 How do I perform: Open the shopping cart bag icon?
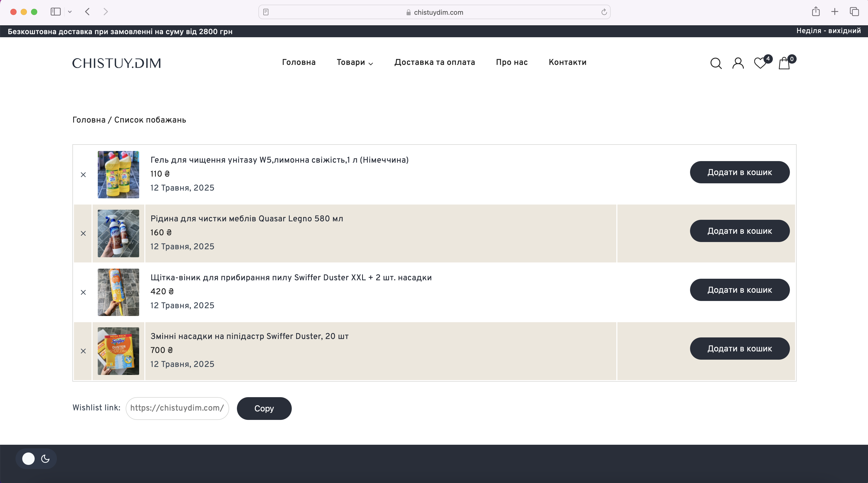click(x=784, y=63)
